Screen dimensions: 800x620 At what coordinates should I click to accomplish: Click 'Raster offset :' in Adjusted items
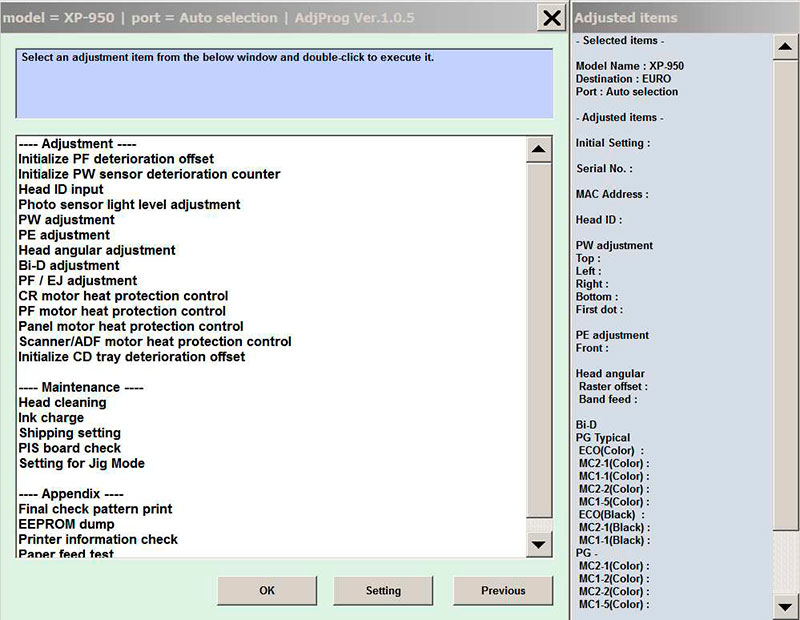pyautogui.click(x=613, y=387)
